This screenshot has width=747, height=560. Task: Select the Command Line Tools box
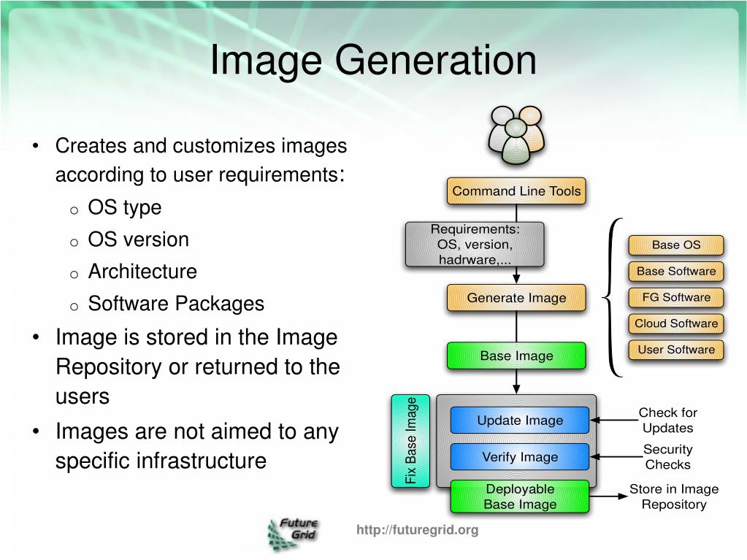(516, 191)
